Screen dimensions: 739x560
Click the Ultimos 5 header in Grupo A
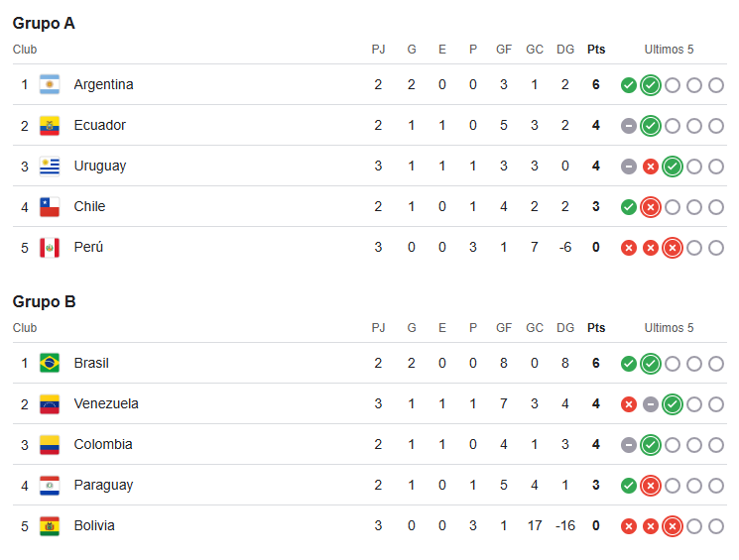669,49
